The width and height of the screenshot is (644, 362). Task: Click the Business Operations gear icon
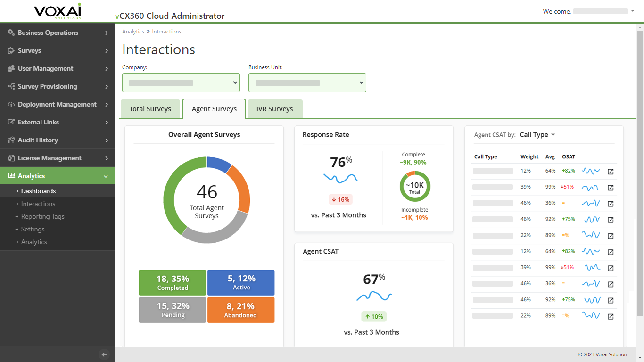click(x=11, y=33)
